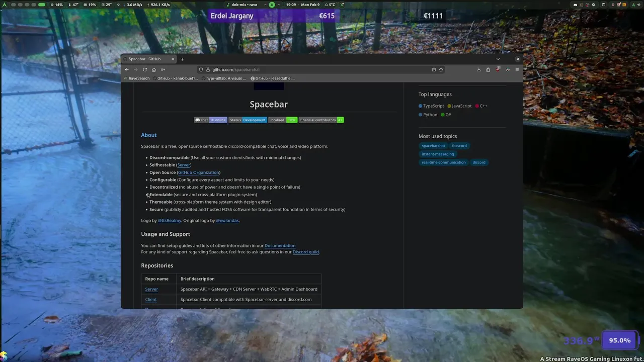Open a new browser tab
This screenshot has width=644, height=362.
tap(182, 59)
